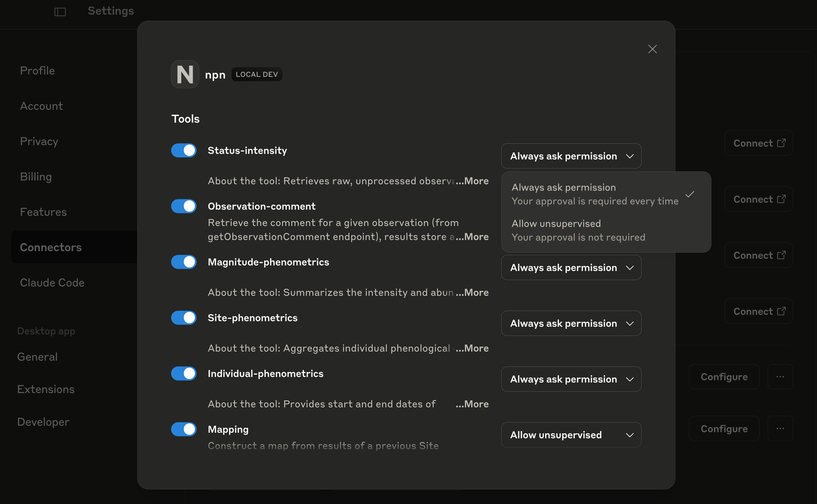Viewport: 817px width, 504px height.
Task: Close the npn tools dialog
Action: click(652, 49)
